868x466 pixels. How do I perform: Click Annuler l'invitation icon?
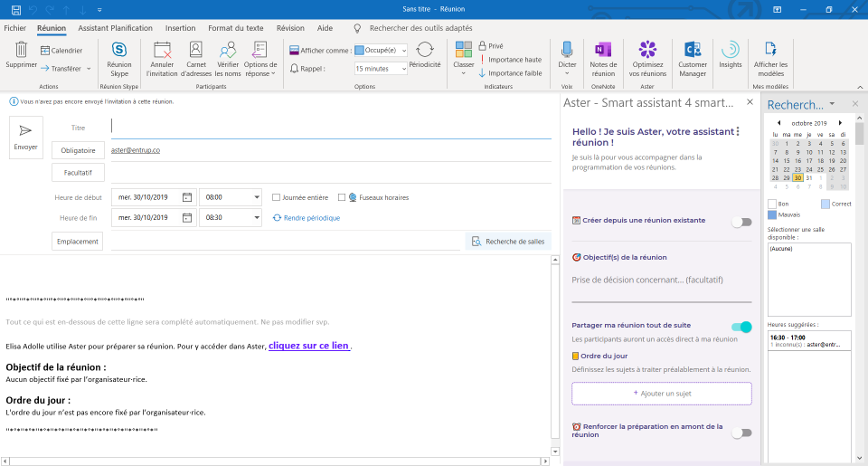(x=162, y=50)
